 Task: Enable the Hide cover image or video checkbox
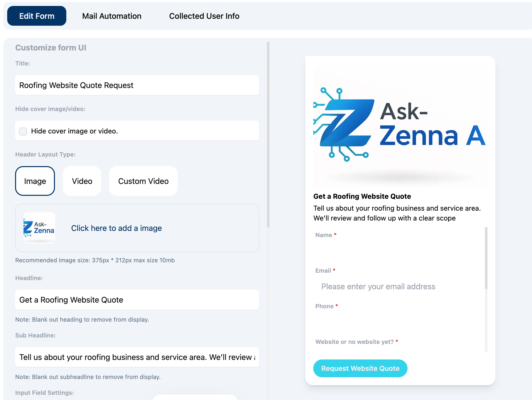click(x=23, y=131)
